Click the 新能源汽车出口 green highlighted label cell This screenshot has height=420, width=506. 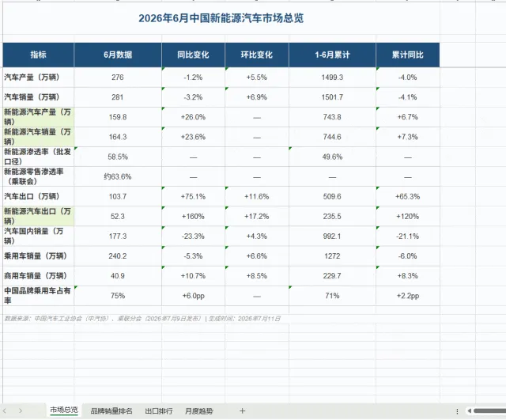click(39, 216)
